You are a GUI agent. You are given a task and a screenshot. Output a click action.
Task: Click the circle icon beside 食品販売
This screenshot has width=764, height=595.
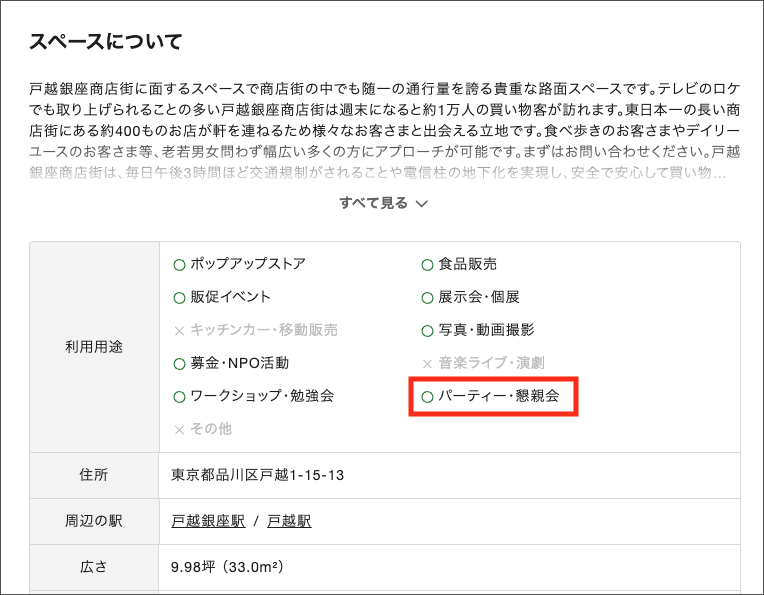point(428,265)
